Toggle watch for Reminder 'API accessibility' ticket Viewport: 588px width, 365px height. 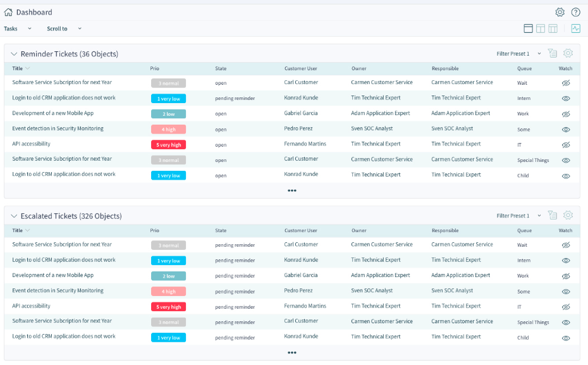tap(566, 144)
